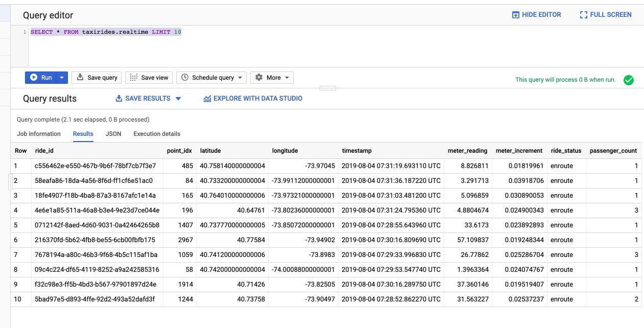Click the Query editor heading

[x=48, y=16]
